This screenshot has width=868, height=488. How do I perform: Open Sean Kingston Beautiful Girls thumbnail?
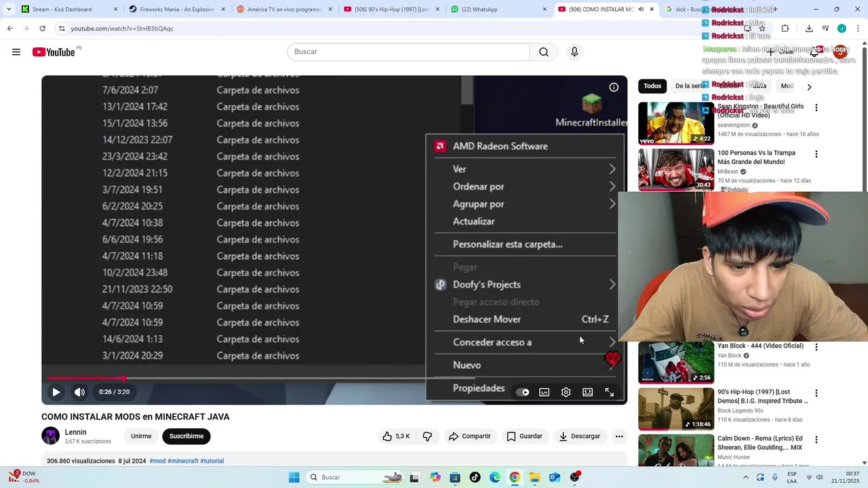pyautogui.click(x=675, y=123)
